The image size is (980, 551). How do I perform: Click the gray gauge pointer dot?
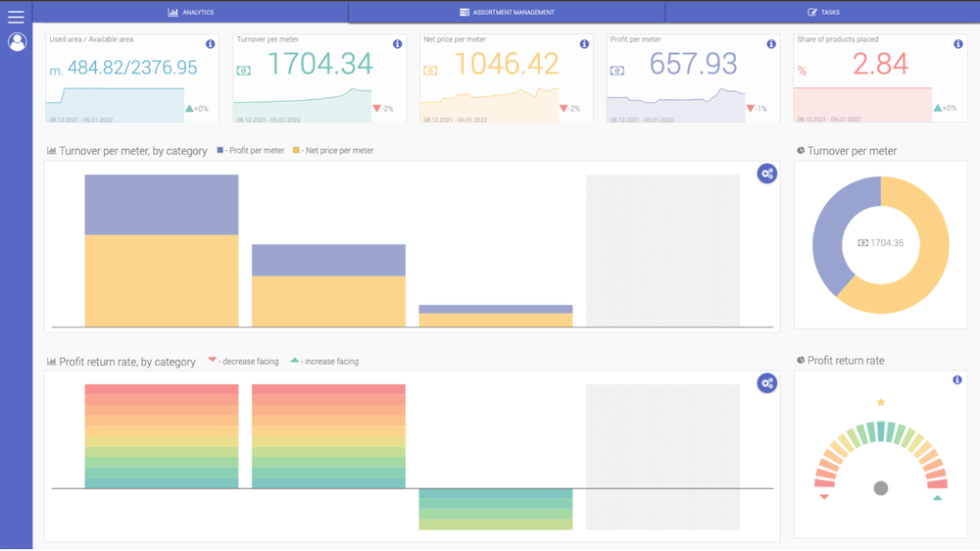click(881, 488)
